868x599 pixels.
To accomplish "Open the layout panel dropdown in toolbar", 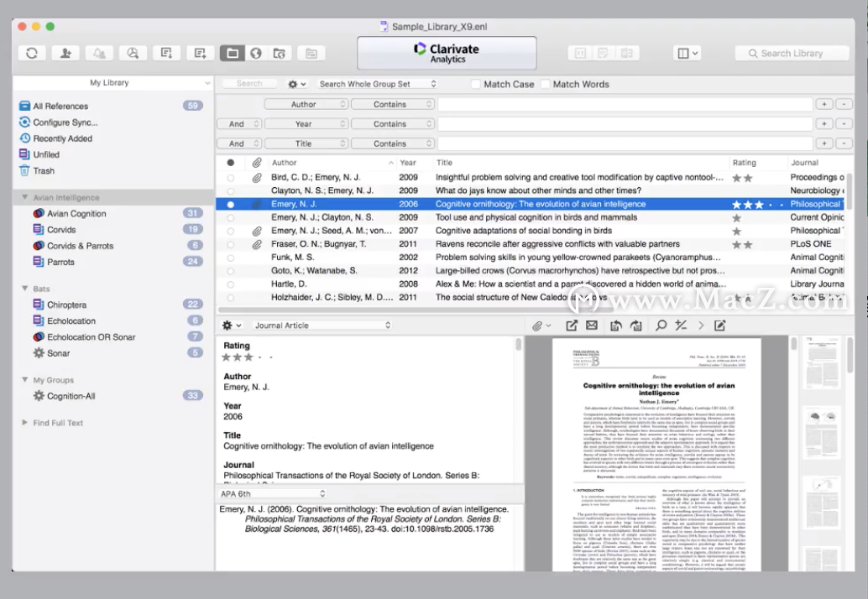I will pos(688,53).
